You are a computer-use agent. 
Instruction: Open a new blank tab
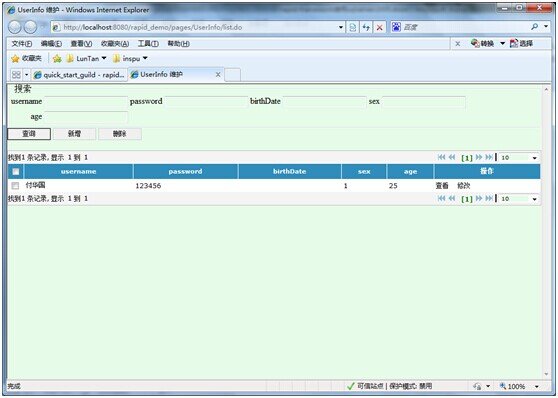tap(232, 75)
